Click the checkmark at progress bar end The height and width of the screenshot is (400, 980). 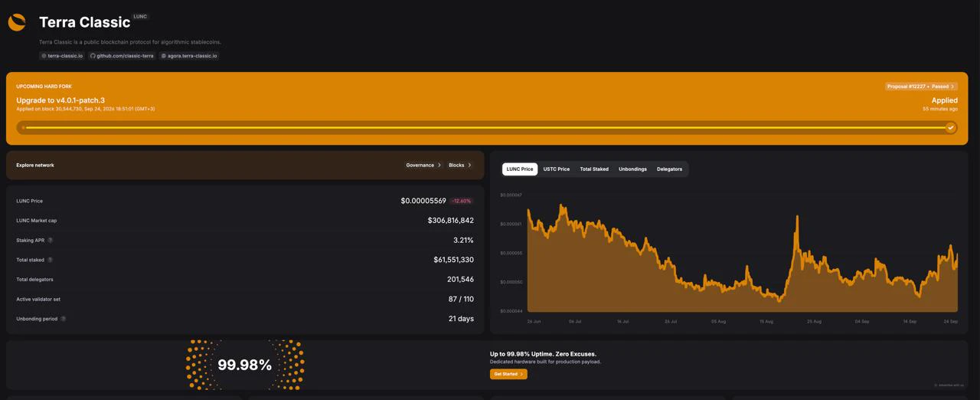[950, 127]
